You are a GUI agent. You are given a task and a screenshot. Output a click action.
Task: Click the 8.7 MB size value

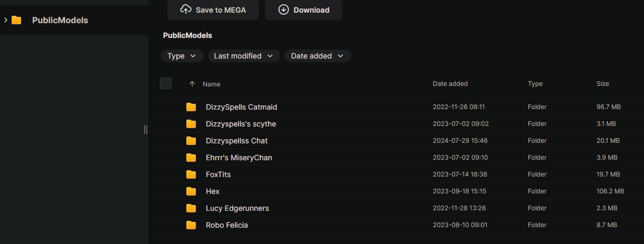coord(607,225)
